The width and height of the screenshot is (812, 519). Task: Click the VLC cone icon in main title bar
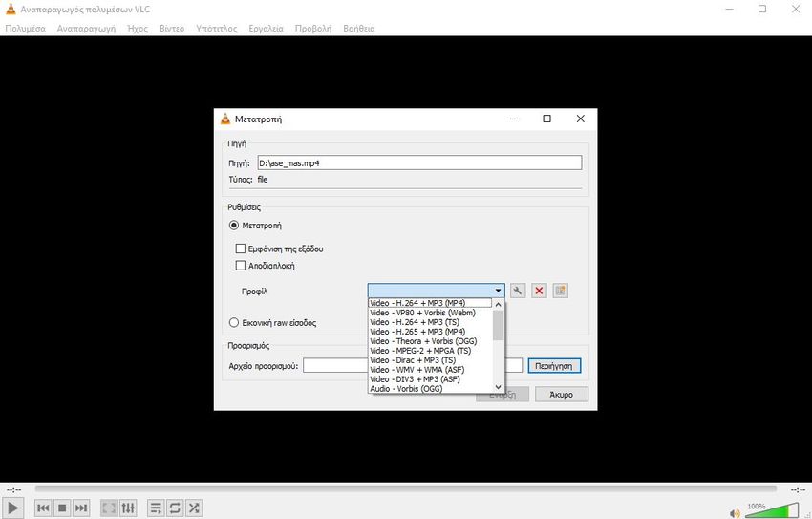pos(11,9)
